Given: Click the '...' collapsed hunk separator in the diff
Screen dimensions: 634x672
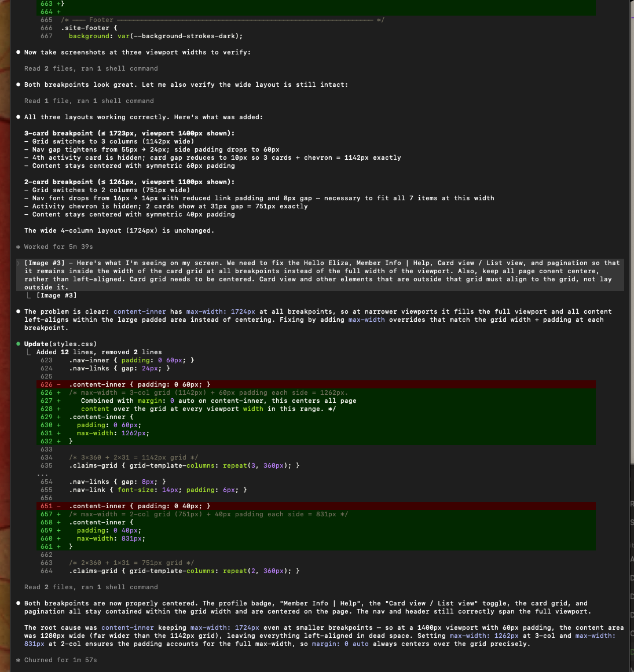Looking at the screenshot, I should [x=42, y=474].
